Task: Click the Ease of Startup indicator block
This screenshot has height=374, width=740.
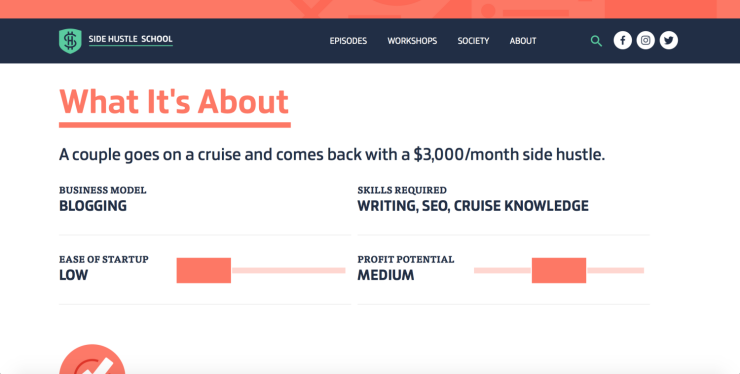Action: 204,271
